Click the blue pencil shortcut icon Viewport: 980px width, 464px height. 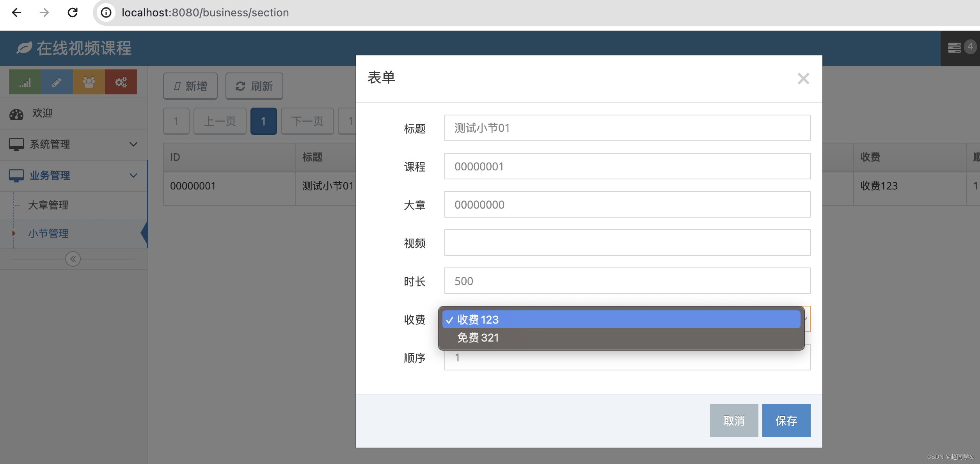pos(57,82)
